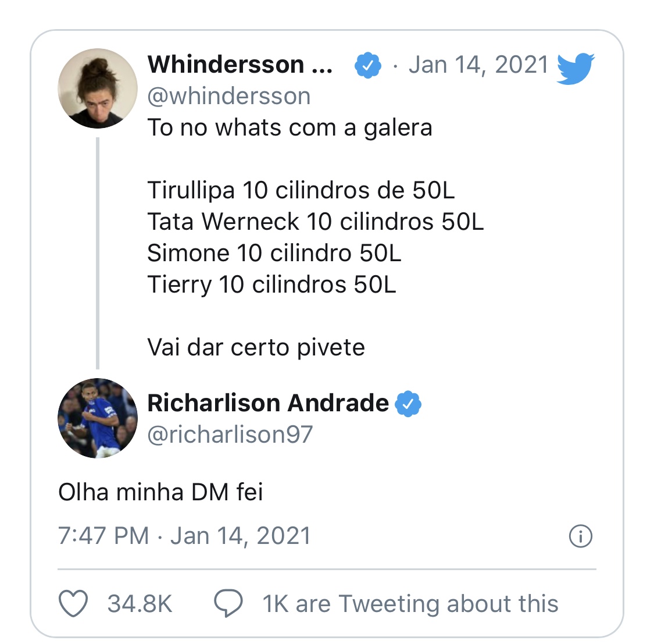Open Whindersson's profile picture

coord(98,88)
